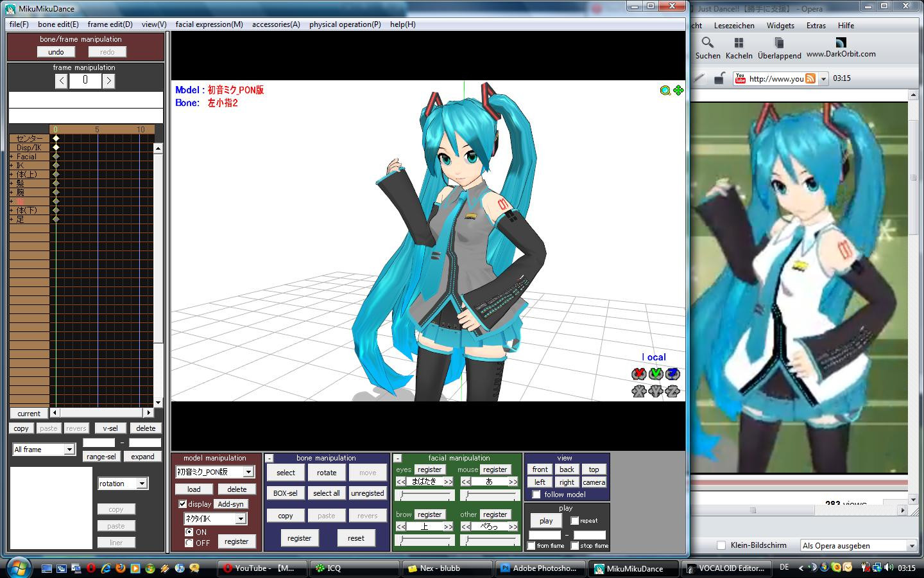Screen dimensions: 924x578
Task: Click the green Y rotation axis icon
Action: [655, 374]
